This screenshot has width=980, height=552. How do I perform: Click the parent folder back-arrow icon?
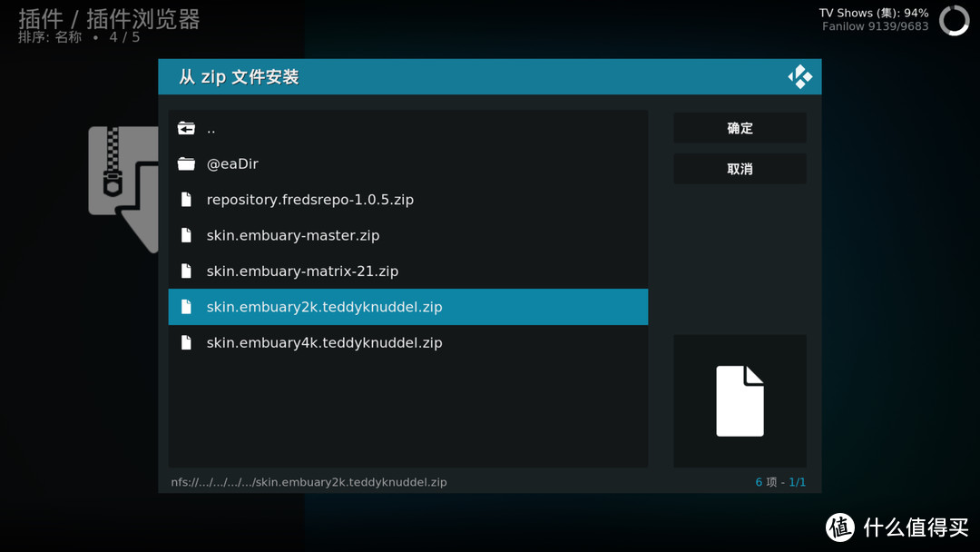pos(186,128)
